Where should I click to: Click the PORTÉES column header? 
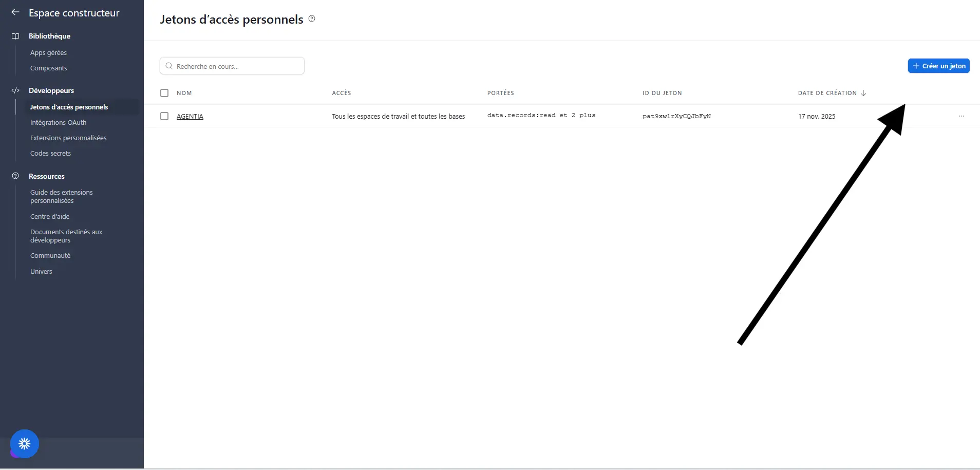coord(501,93)
